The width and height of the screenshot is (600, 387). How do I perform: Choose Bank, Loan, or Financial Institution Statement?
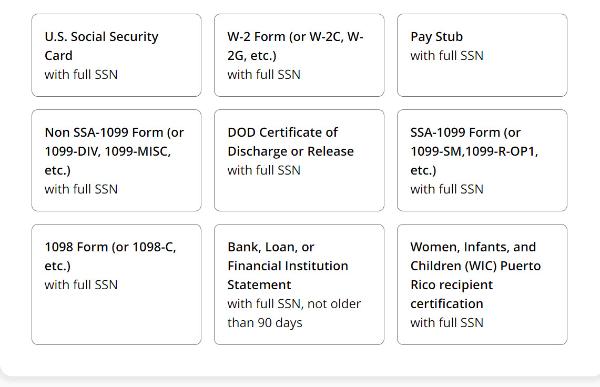[299, 284]
